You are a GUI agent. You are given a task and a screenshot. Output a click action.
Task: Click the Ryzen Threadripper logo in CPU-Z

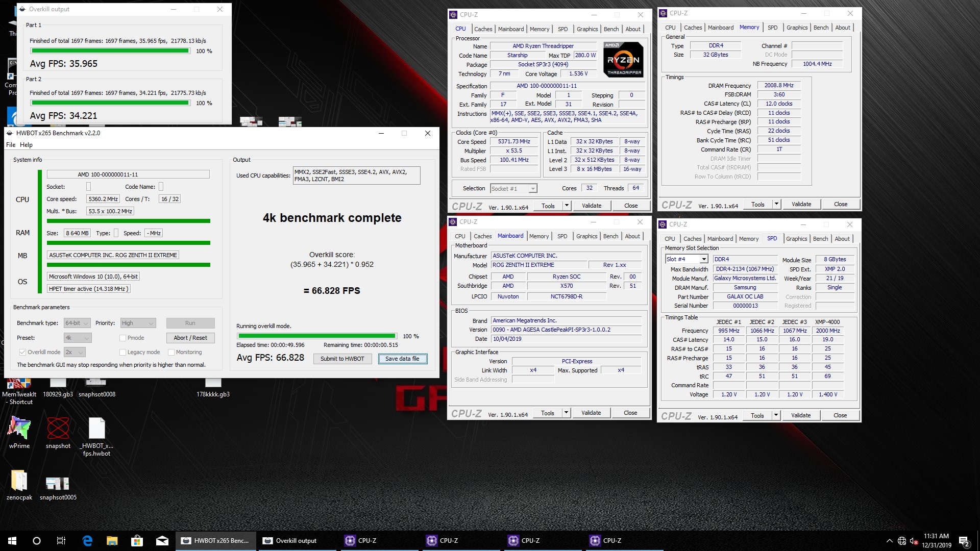point(623,59)
